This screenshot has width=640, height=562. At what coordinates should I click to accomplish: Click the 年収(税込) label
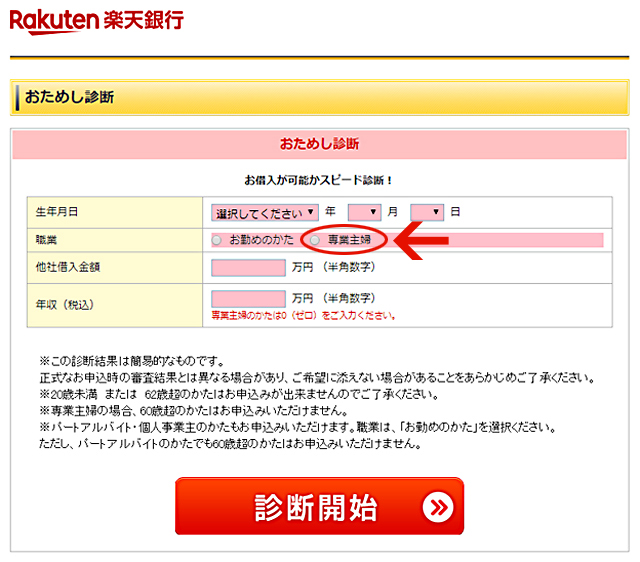tap(65, 304)
